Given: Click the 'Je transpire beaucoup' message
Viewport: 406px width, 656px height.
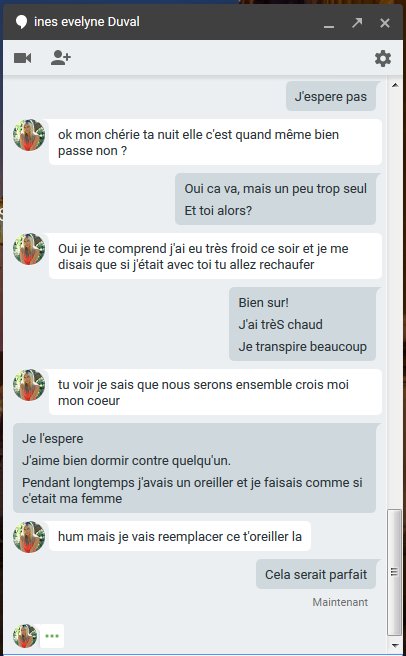Looking at the screenshot, I should [x=303, y=347].
